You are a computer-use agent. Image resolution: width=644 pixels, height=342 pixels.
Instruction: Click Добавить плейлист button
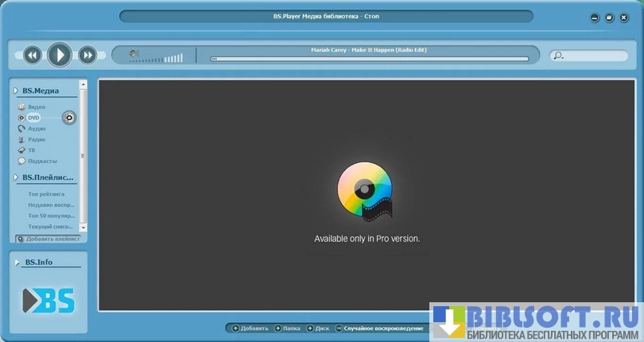pos(49,239)
